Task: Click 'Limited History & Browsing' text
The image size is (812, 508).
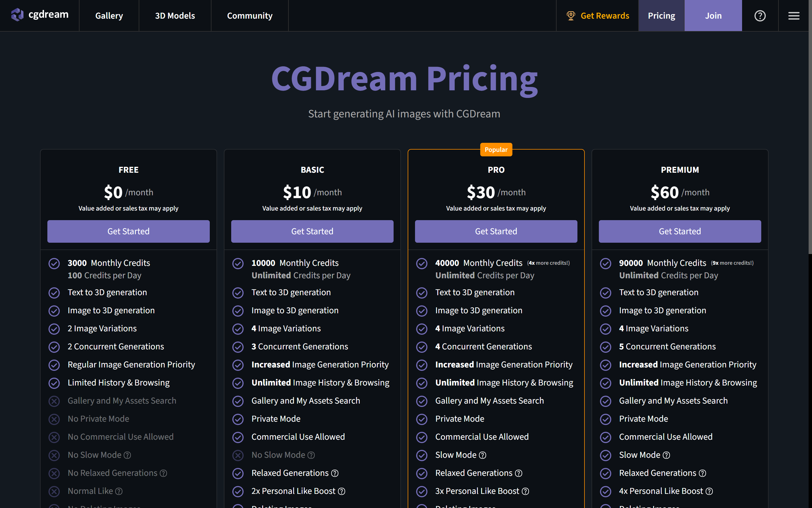Action: pos(118,383)
